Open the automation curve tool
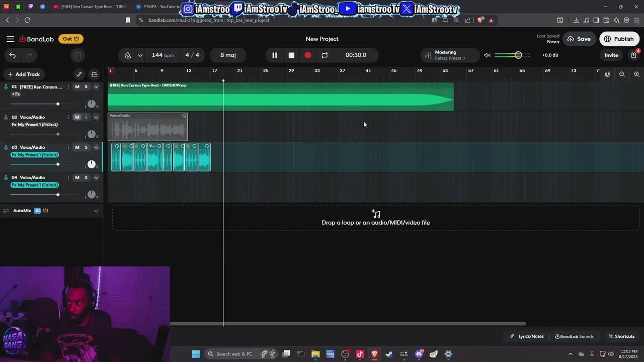 (x=79, y=74)
